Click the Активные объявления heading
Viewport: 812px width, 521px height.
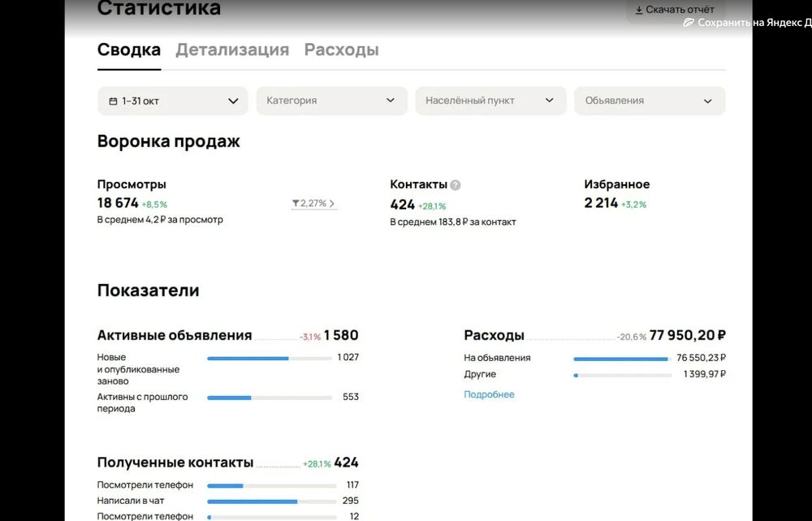tap(175, 335)
